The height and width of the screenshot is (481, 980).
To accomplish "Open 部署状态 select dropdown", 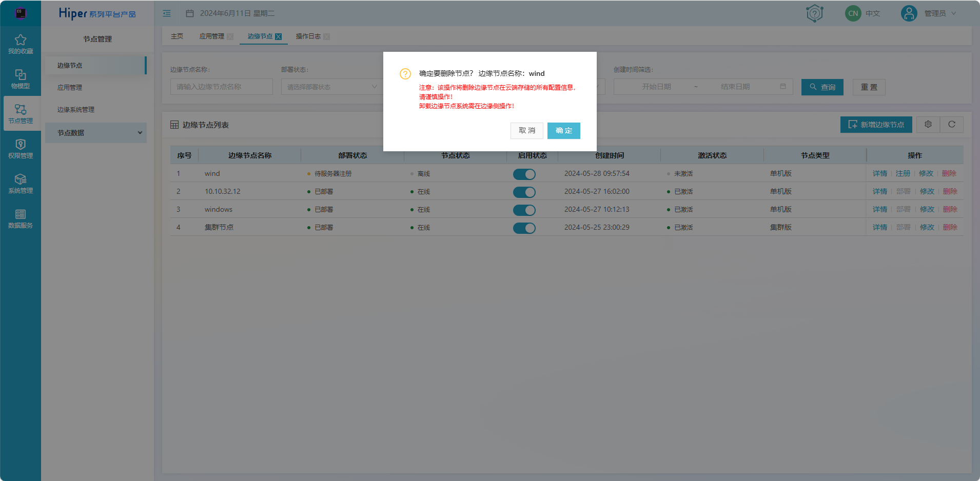I will pyautogui.click(x=332, y=87).
